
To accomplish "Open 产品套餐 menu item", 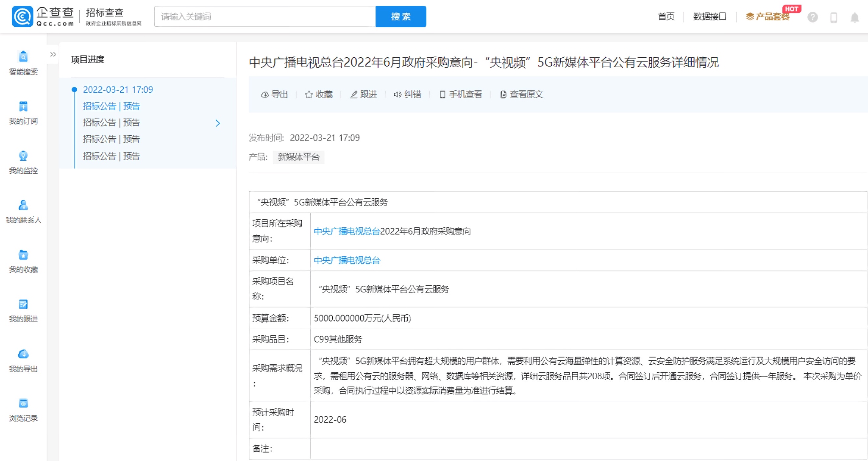I will point(768,17).
